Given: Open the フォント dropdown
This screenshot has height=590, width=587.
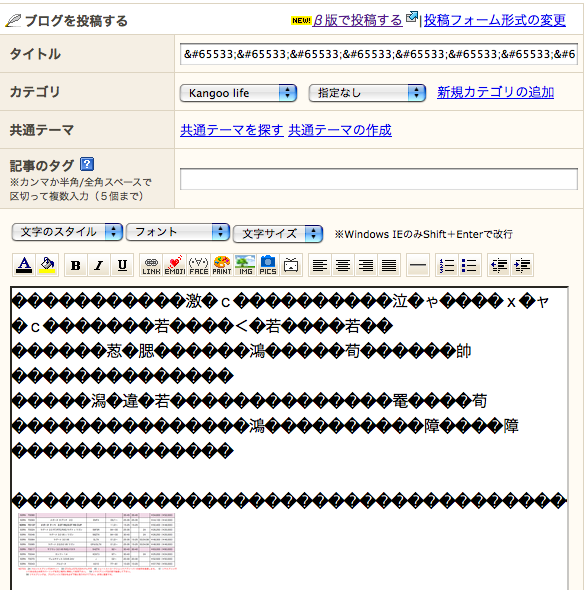Looking at the screenshot, I should click(x=178, y=232).
